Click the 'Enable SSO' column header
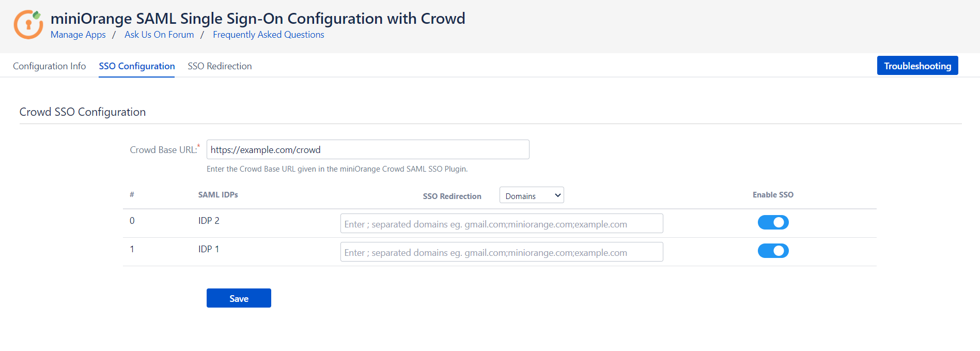The width and height of the screenshot is (980, 351). [x=773, y=195]
